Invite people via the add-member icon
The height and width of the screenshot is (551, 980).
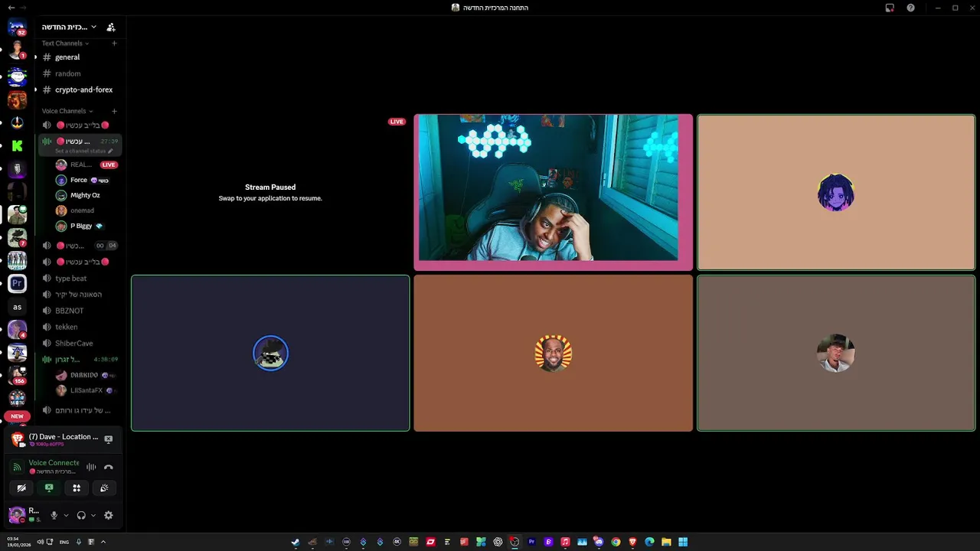[111, 27]
